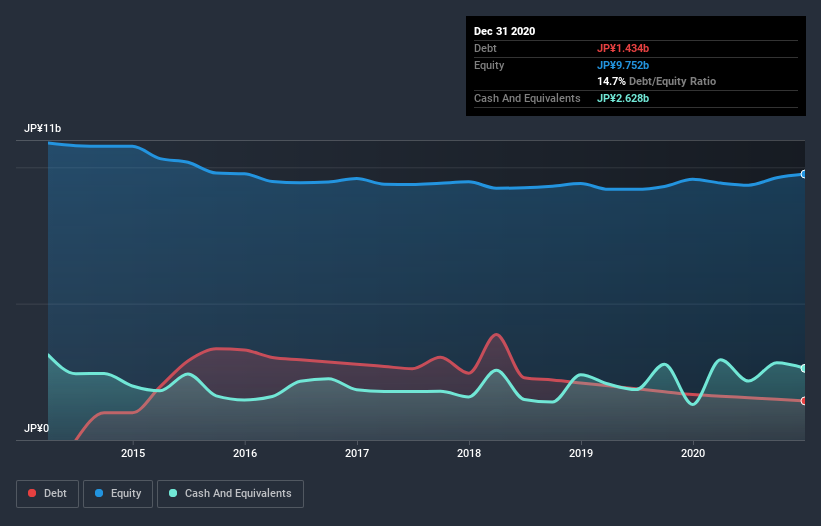Click the 2015 x-axis label
Viewport: 821px width, 526px height.
click(x=133, y=453)
